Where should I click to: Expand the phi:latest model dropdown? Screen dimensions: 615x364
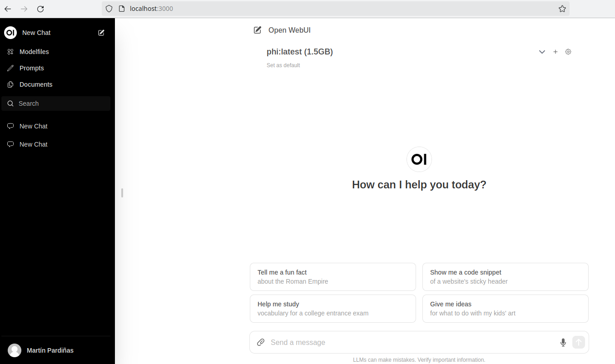click(x=542, y=52)
